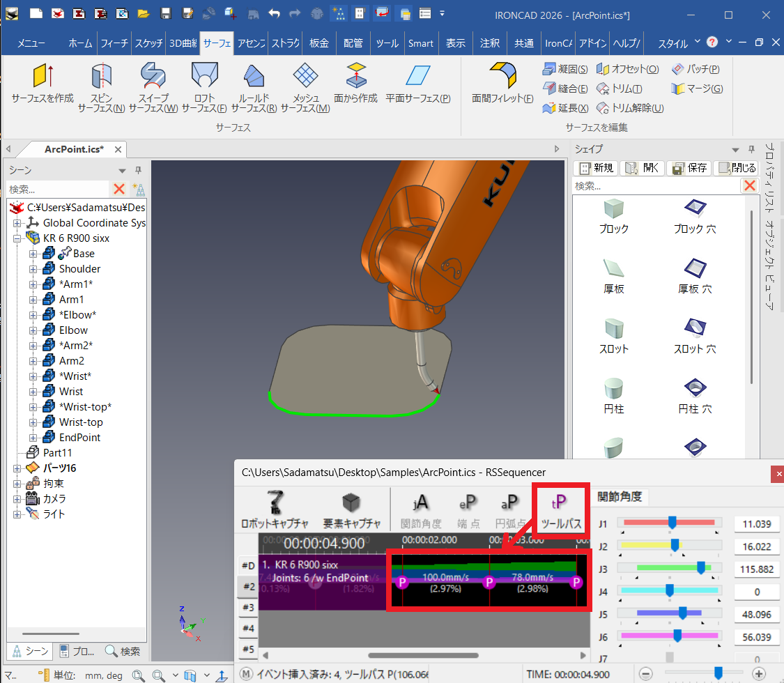Click the J2 angle value field 16.022
The image size is (784, 683).
click(x=757, y=546)
